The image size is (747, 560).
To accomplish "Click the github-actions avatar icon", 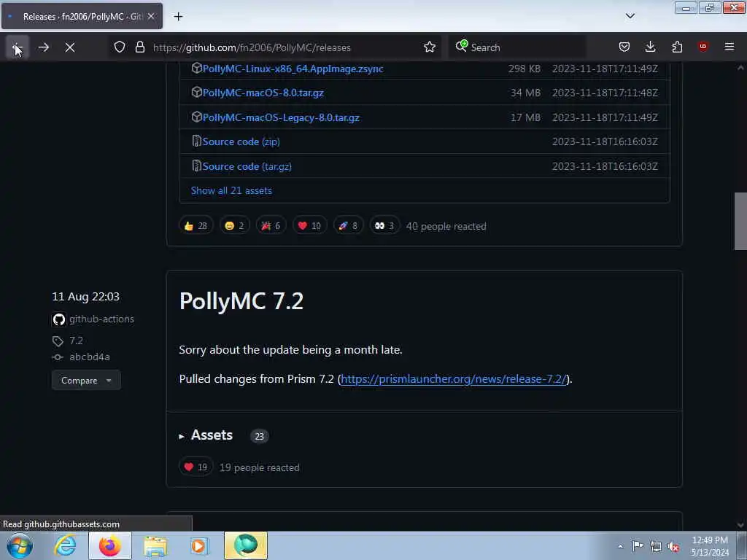I will tap(59, 319).
